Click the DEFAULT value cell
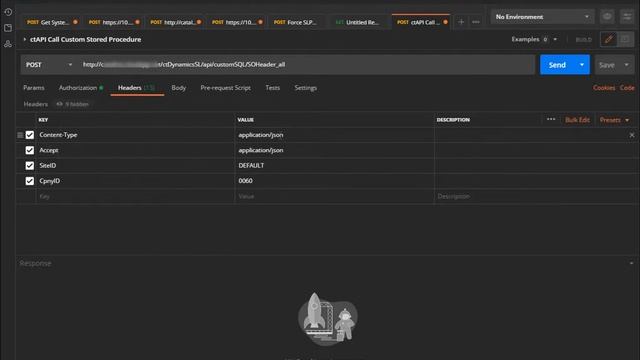This screenshot has height=360, width=640. point(335,166)
